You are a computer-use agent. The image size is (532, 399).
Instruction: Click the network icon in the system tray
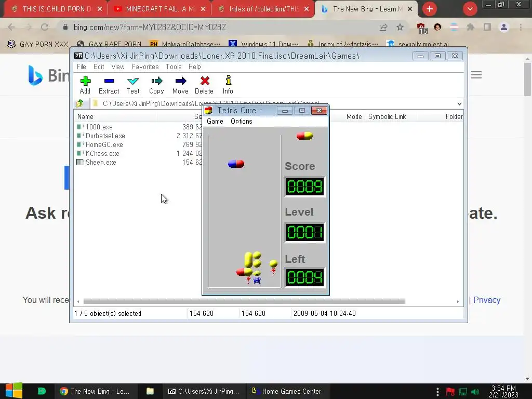(x=463, y=392)
